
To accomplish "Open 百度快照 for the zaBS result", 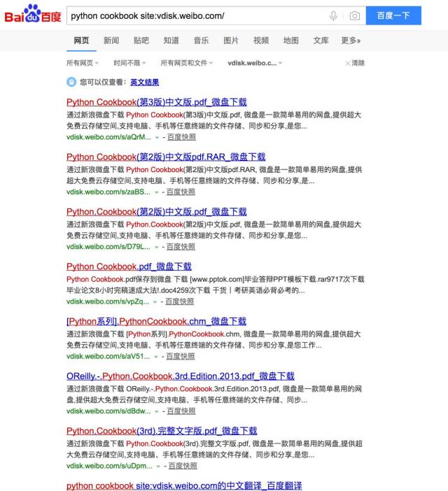I will (x=181, y=192).
